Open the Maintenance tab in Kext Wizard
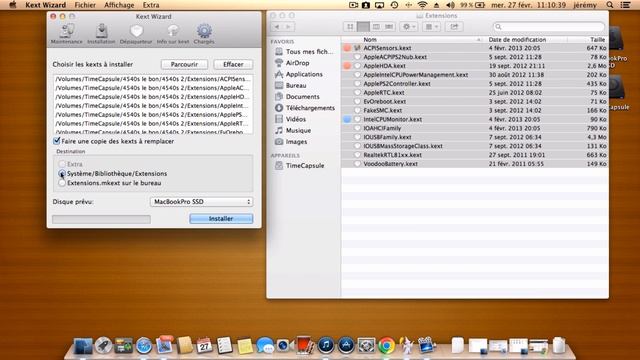The image size is (640, 360). tap(67, 33)
